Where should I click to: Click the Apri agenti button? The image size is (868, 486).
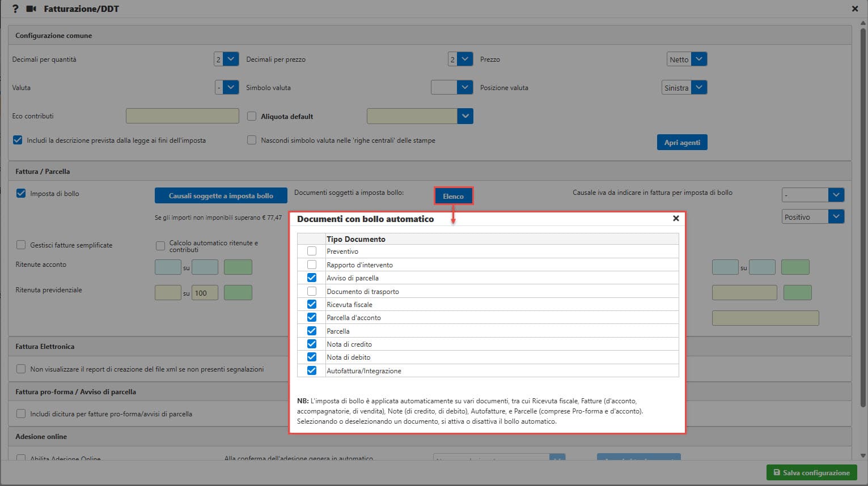tap(681, 143)
